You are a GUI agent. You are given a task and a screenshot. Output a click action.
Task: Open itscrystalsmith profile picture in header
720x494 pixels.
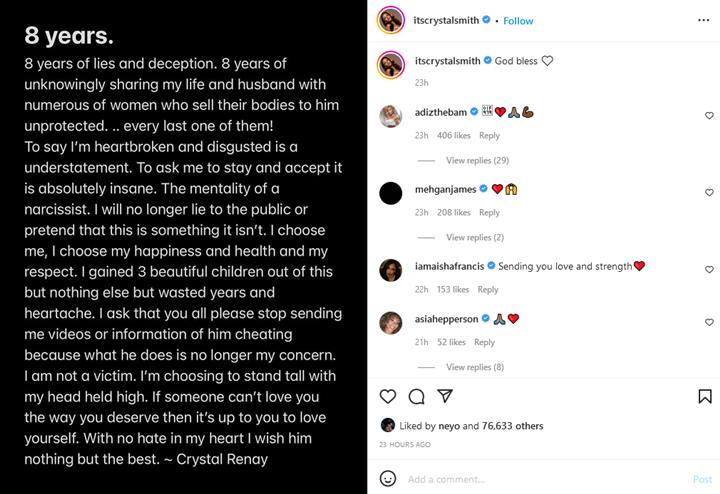(x=391, y=20)
